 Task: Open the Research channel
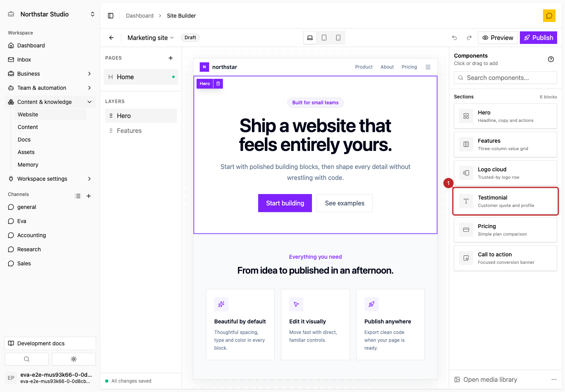(50, 249)
